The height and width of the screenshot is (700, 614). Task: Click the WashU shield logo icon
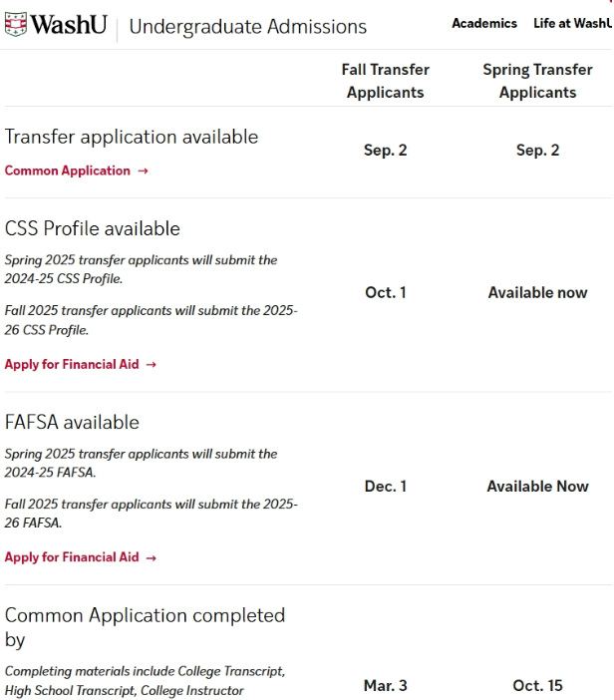point(16,24)
